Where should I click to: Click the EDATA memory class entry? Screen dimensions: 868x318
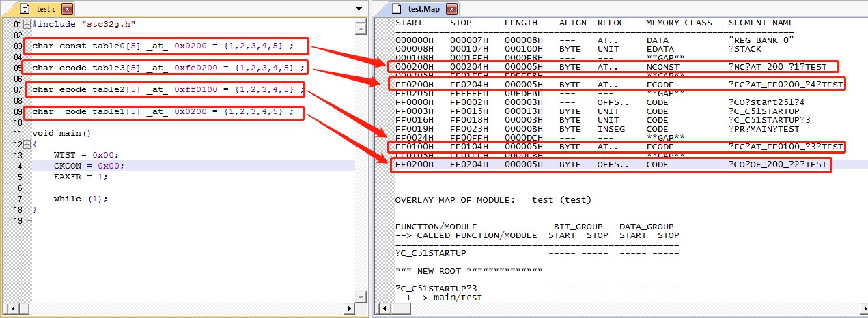coord(660,49)
